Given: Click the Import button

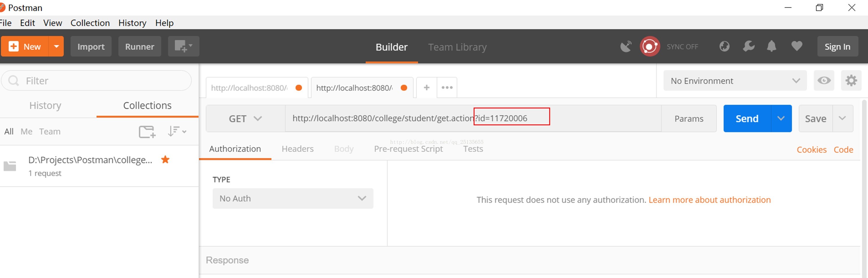Looking at the screenshot, I should pyautogui.click(x=91, y=46).
